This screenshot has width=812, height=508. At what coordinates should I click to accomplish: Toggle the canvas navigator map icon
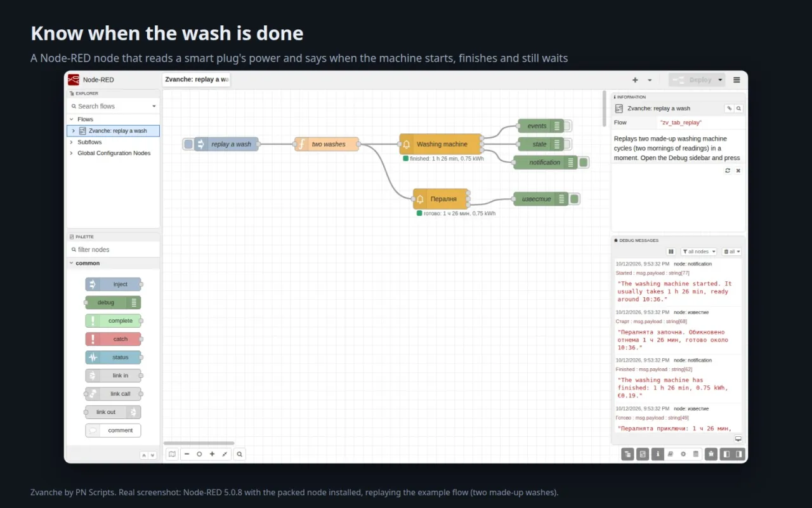172,454
